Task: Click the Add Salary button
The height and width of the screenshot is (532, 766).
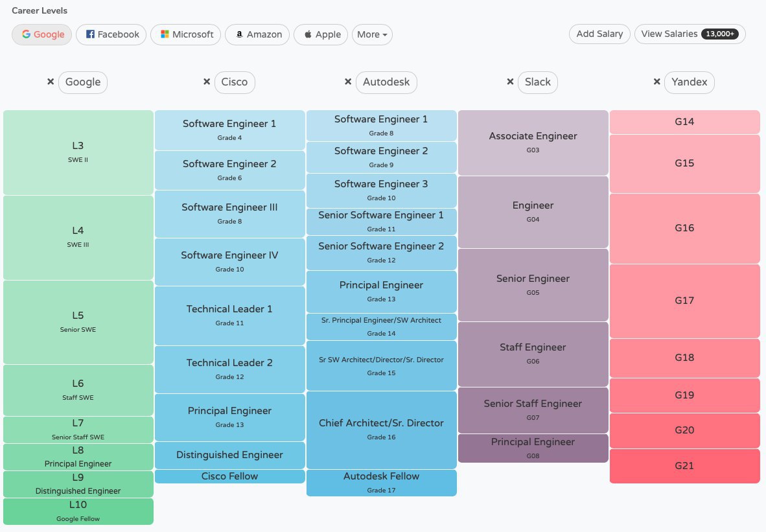Action: coord(599,34)
